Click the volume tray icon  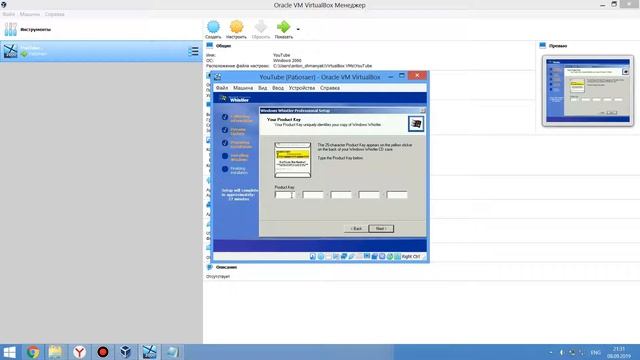pos(562,352)
